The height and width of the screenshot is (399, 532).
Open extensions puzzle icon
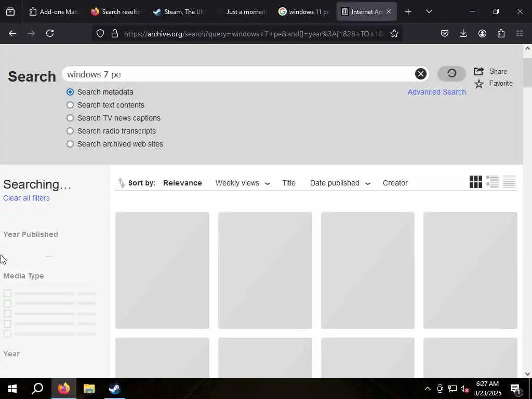(x=501, y=33)
